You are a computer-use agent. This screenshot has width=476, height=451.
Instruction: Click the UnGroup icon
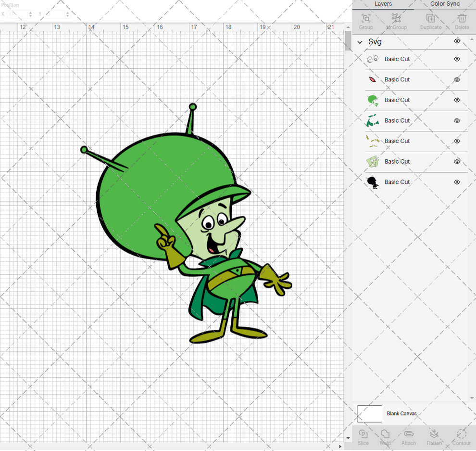pos(397,20)
